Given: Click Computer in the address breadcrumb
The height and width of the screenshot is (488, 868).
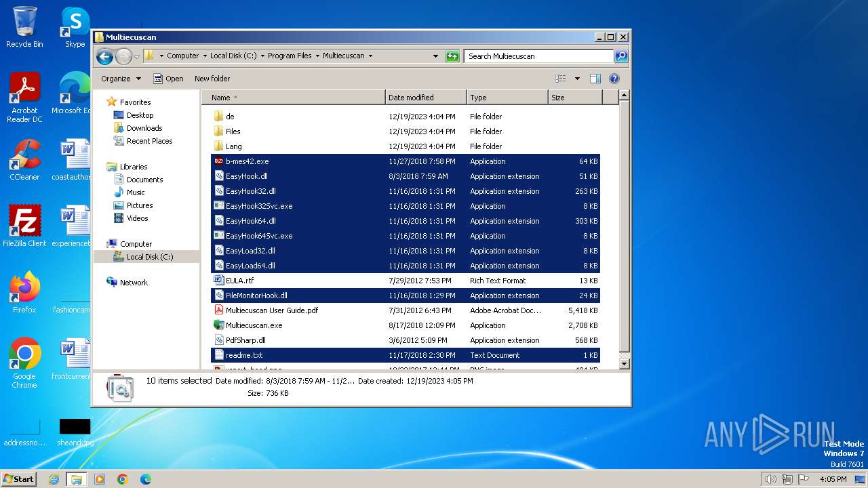Looking at the screenshot, I should click(x=183, y=56).
